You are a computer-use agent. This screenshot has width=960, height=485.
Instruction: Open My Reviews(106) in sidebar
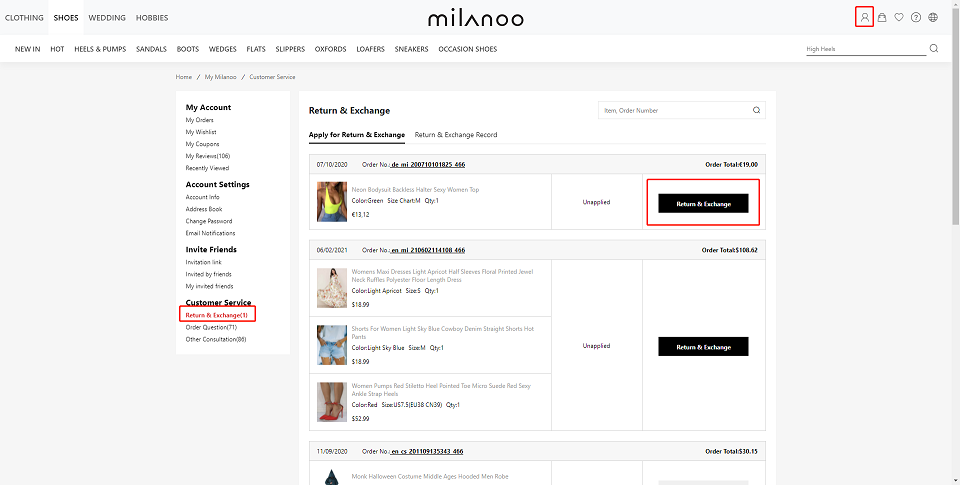point(208,156)
